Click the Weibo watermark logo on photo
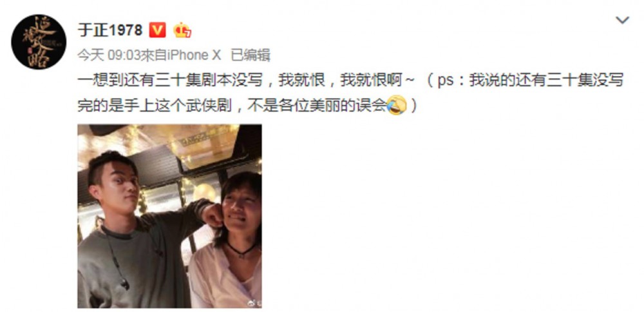Screen dimensions: 644x312 point(252,304)
